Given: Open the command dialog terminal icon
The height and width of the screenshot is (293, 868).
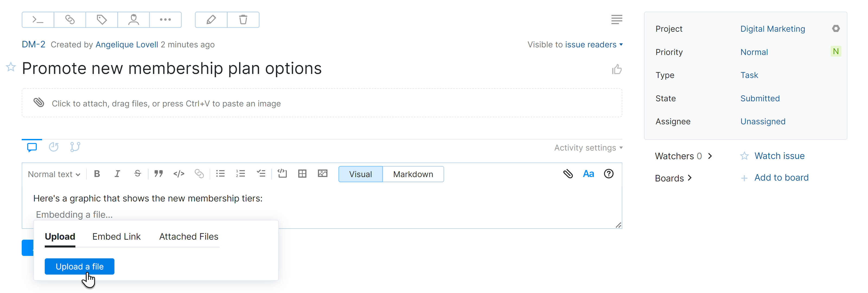Looking at the screenshot, I should (x=37, y=19).
